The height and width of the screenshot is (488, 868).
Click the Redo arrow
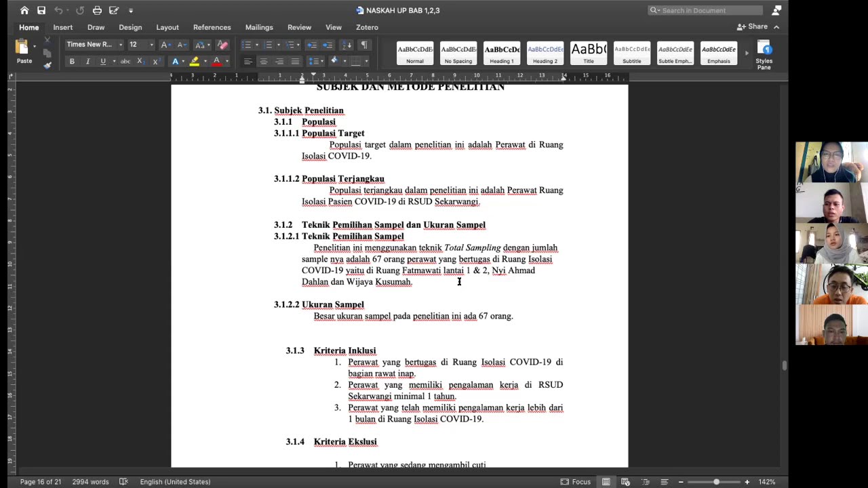point(80,10)
